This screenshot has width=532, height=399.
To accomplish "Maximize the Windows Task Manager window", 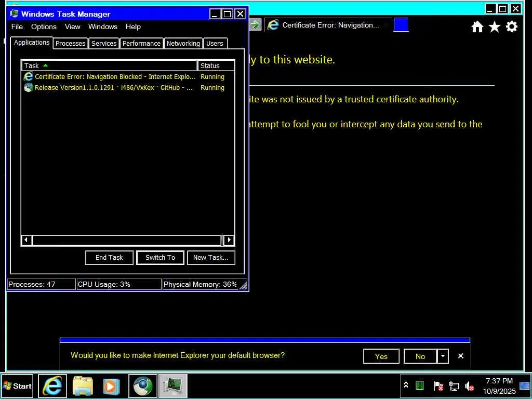I will (x=228, y=14).
